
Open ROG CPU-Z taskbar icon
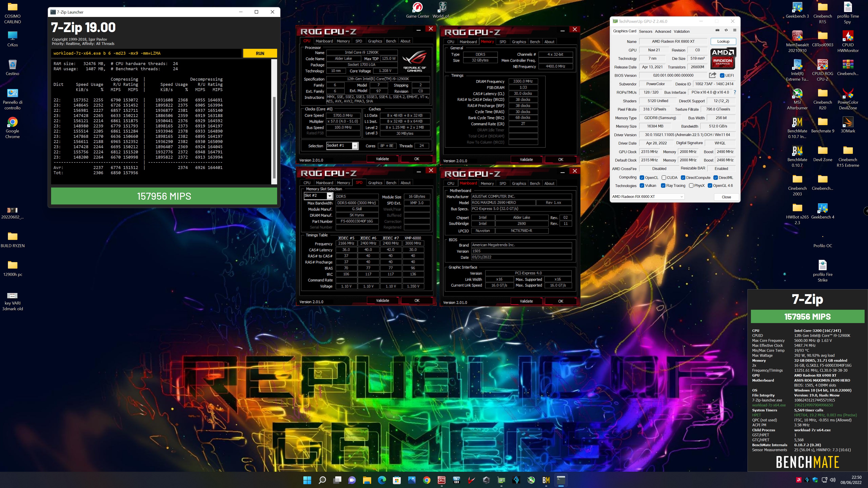point(441,480)
